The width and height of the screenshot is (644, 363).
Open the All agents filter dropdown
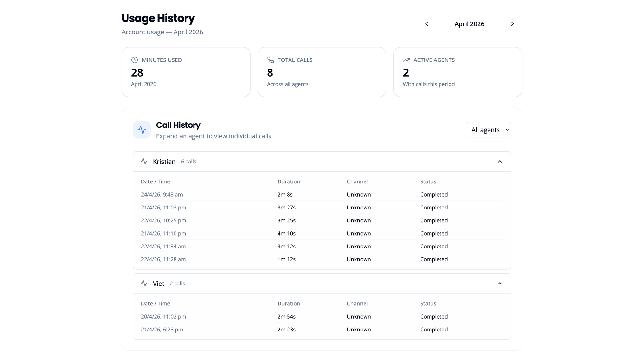[x=488, y=130]
